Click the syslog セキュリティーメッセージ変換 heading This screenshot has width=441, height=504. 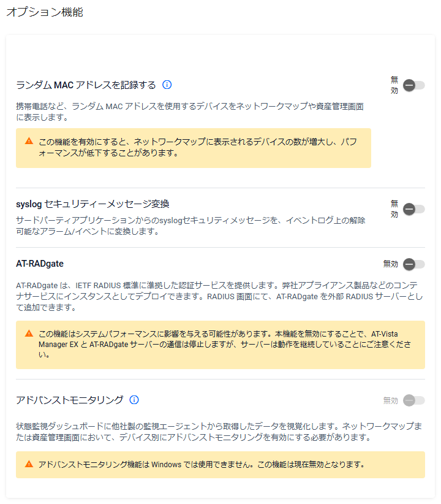point(92,204)
